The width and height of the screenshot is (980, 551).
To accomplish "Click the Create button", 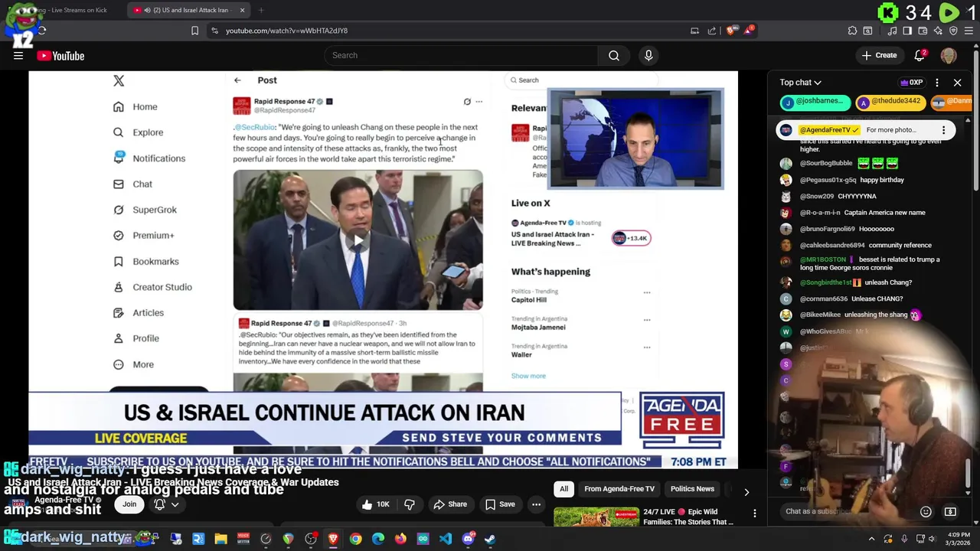I will tap(879, 55).
